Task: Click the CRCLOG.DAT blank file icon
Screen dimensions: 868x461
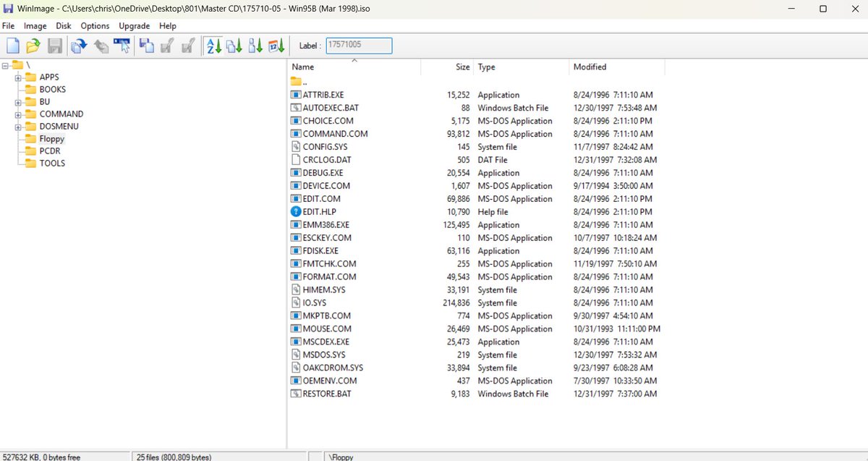Action: point(296,160)
